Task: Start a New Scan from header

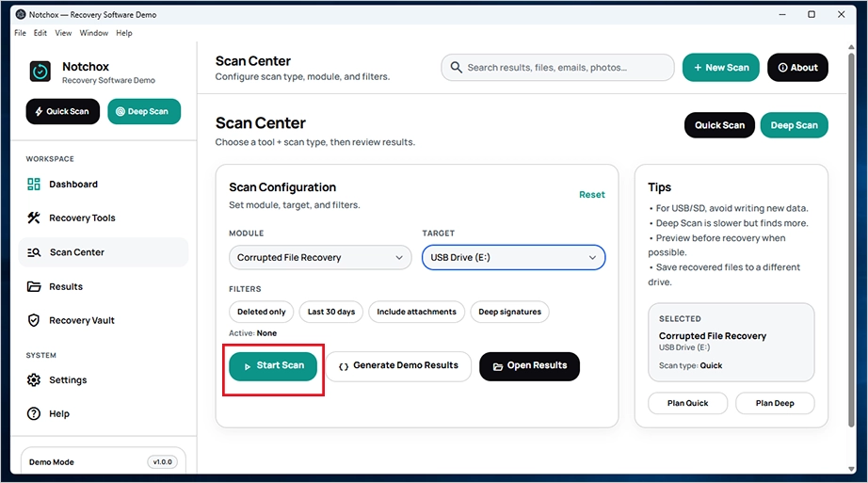Action: tap(721, 68)
